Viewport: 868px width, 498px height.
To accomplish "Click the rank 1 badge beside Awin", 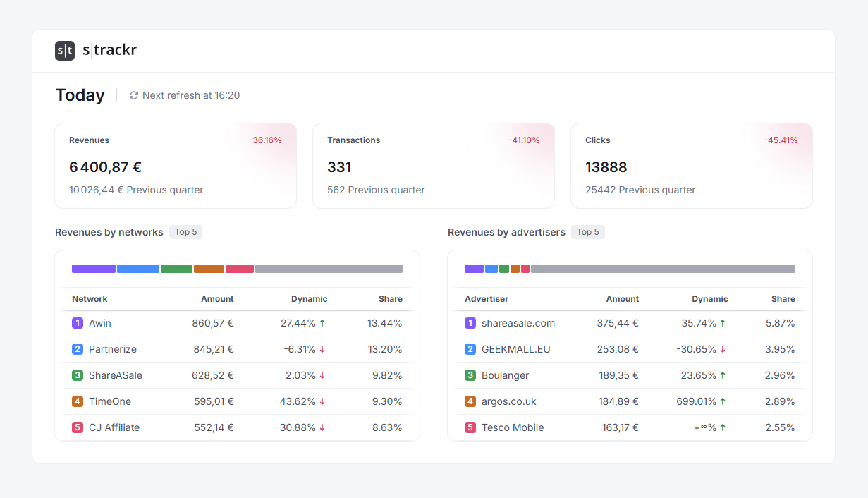I will 78,323.
